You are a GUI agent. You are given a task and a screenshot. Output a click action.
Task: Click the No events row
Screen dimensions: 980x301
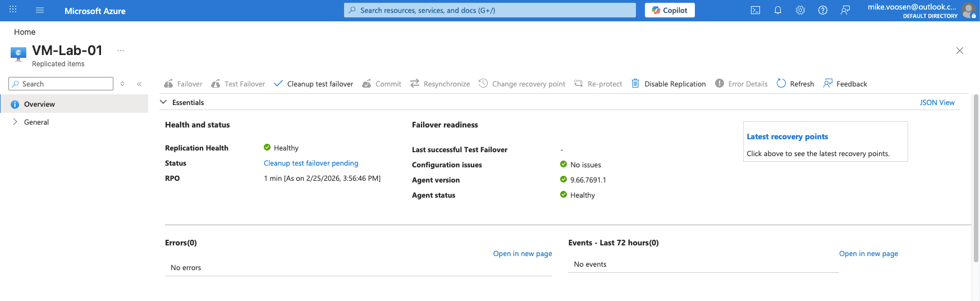[703, 264]
